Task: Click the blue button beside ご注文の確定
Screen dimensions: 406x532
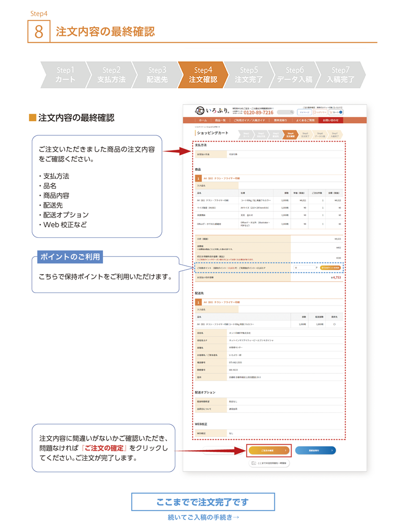Action: coord(315,450)
